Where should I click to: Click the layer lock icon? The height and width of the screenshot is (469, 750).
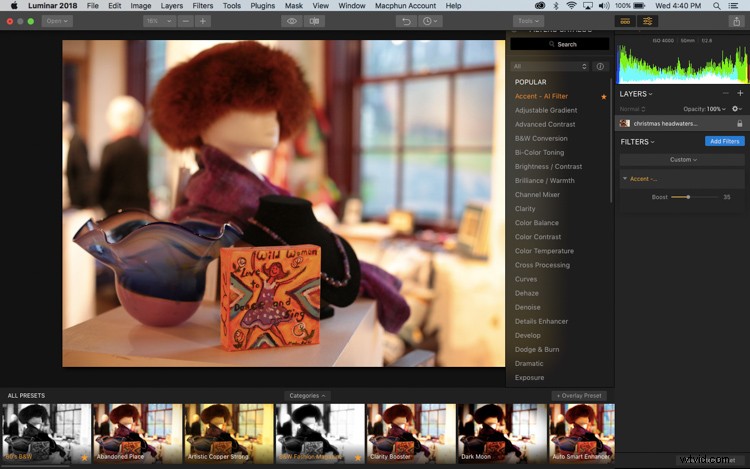pos(739,123)
